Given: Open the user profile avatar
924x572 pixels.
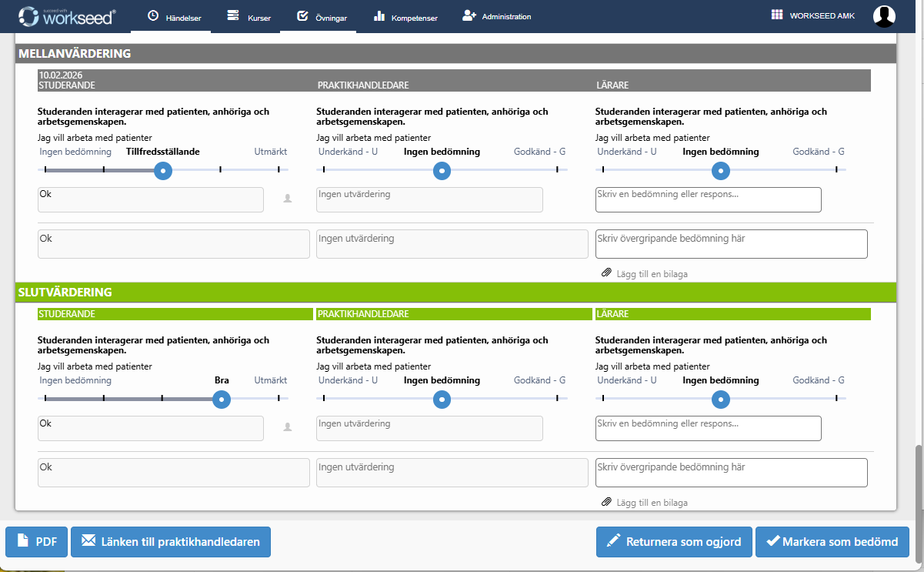Looking at the screenshot, I should click(x=884, y=16).
